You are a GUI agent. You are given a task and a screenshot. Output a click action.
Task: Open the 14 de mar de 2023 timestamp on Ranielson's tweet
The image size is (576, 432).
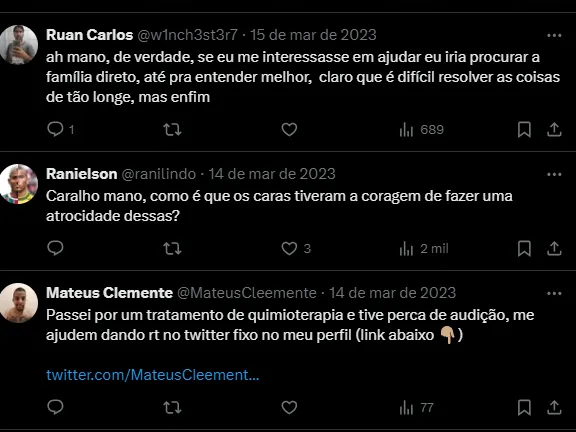pos(272,174)
